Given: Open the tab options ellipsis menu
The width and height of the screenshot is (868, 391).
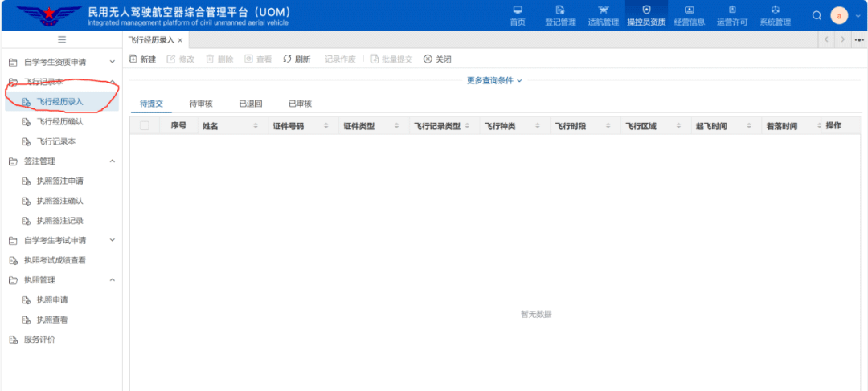Looking at the screenshot, I should coord(859,40).
